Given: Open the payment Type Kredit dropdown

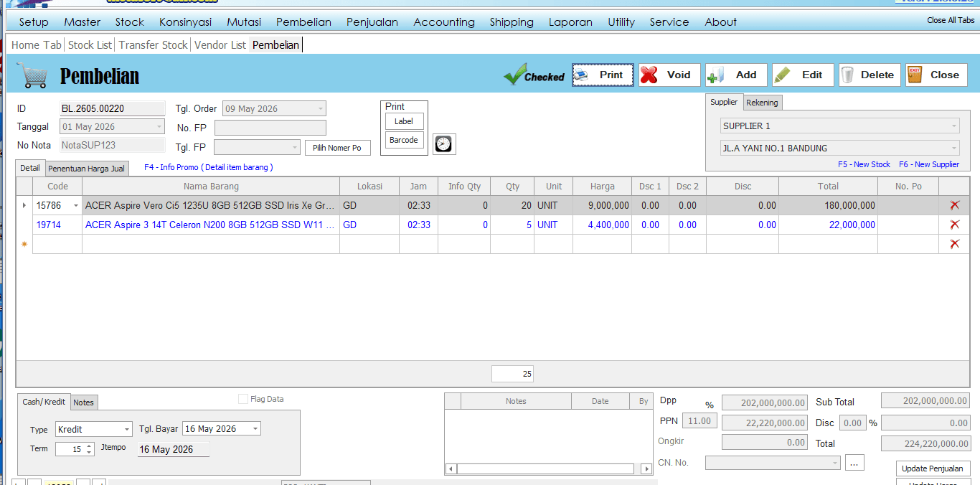Looking at the screenshot, I should (127, 429).
